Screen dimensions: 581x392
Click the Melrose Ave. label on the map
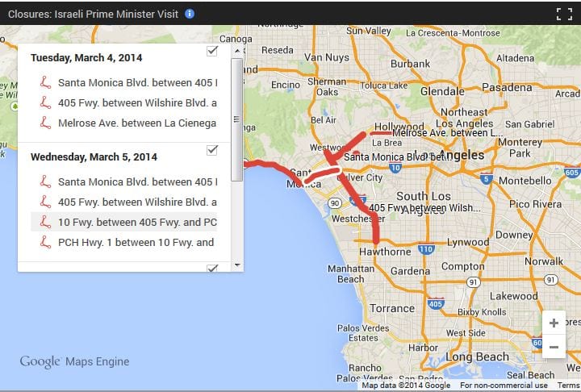pyautogui.click(x=447, y=132)
